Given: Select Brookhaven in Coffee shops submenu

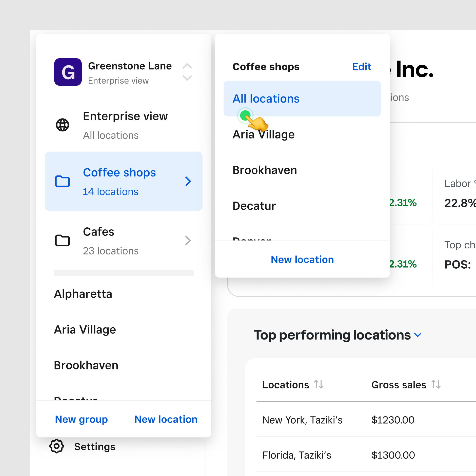Looking at the screenshot, I should pos(265,170).
